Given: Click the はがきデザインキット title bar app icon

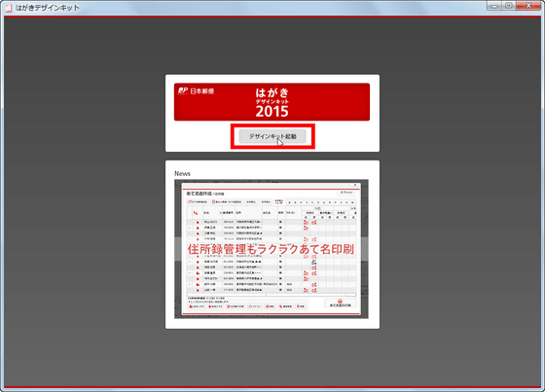Looking at the screenshot, I should tap(9, 8).
